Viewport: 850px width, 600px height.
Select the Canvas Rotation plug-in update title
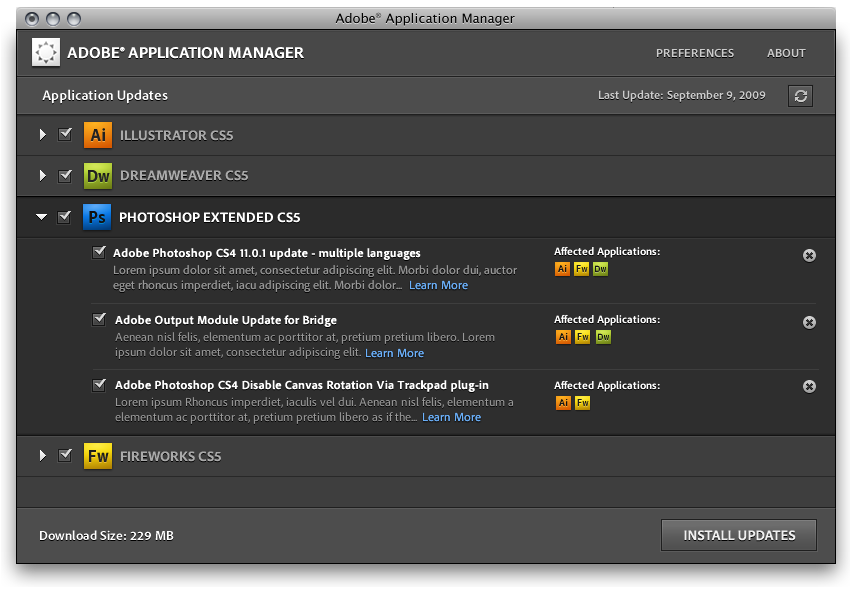302,385
